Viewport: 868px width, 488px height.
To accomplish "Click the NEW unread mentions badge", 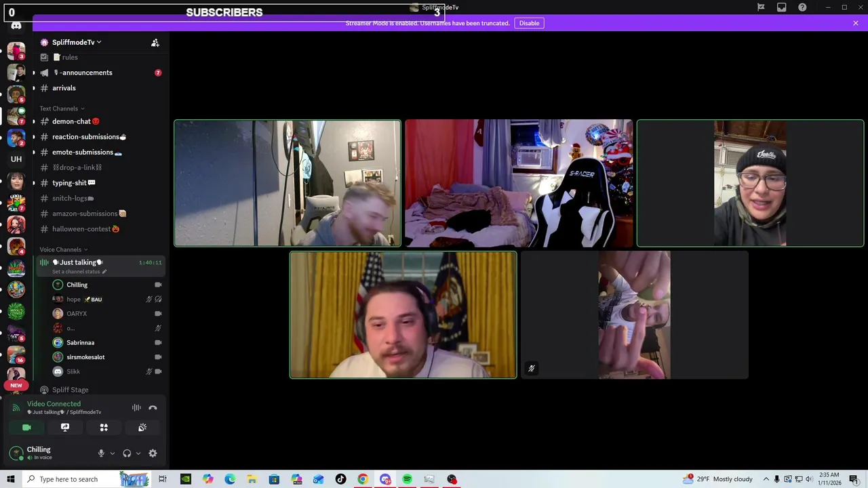I will pyautogui.click(x=16, y=385).
